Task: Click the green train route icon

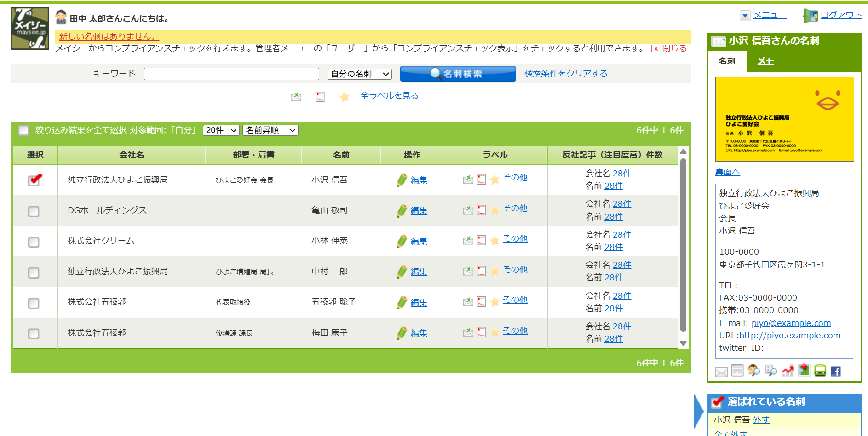Action: pos(820,370)
